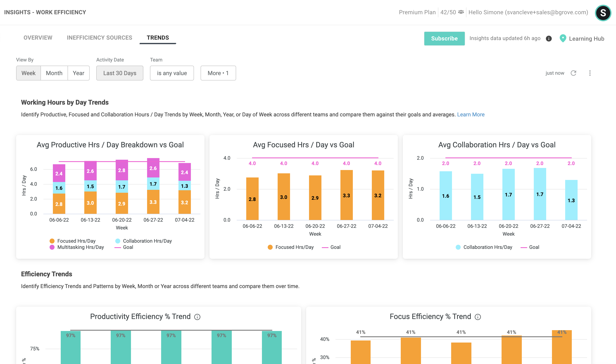616x364 pixels.
Task: Toggle Focused Hrs/Day legend in Productive chart
Action: 73,241
